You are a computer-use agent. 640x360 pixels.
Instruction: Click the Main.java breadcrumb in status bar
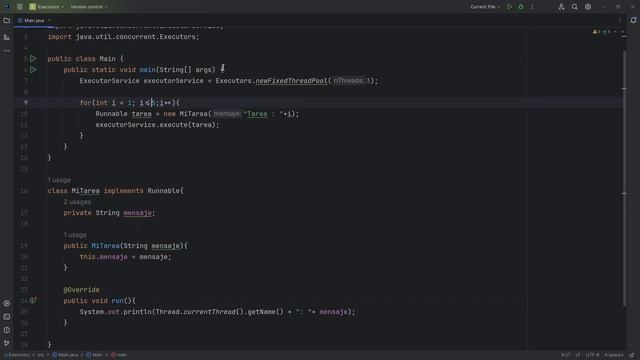(65, 355)
